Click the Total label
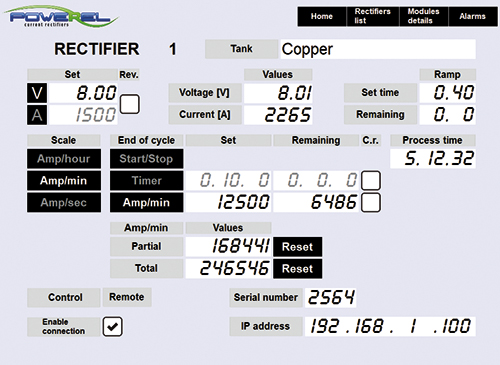This screenshot has width=500, height=365. [146, 269]
